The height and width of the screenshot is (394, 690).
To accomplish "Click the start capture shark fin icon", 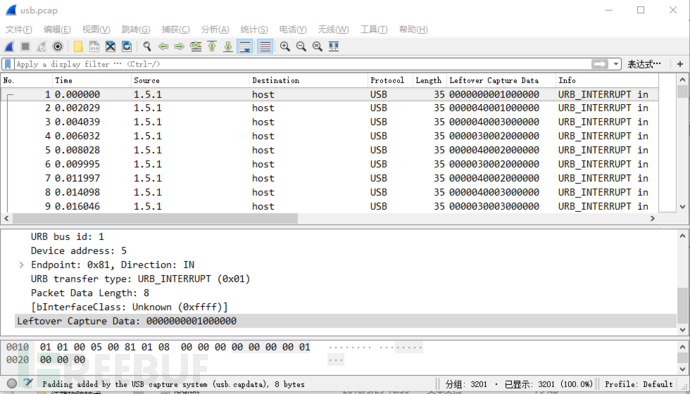I will [x=9, y=46].
